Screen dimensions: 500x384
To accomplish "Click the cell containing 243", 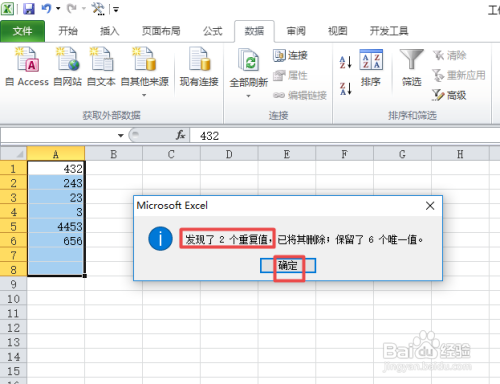I will click(x=56, y=183).
